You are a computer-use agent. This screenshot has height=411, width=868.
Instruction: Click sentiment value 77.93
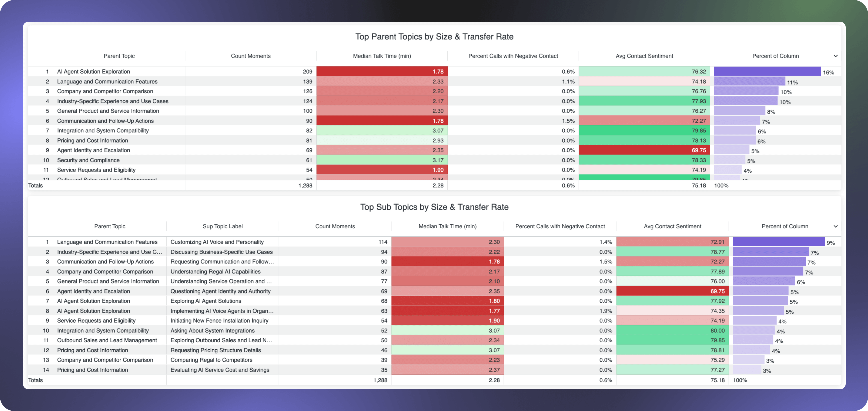click(699, 101)
